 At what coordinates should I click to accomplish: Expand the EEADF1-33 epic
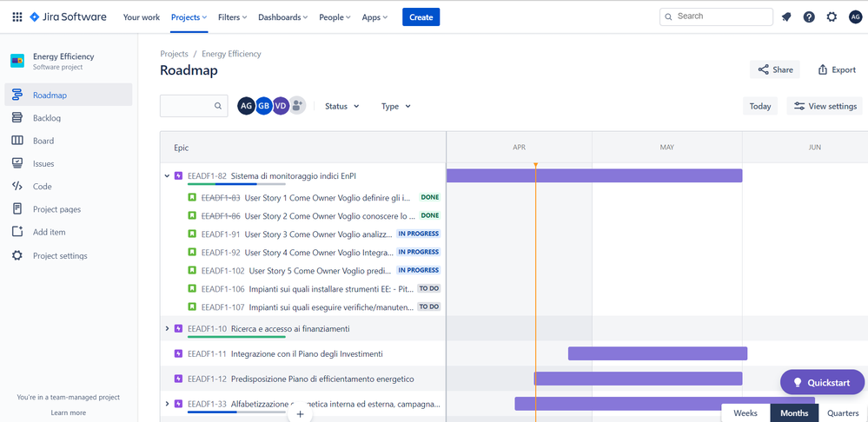click(167, 404)
